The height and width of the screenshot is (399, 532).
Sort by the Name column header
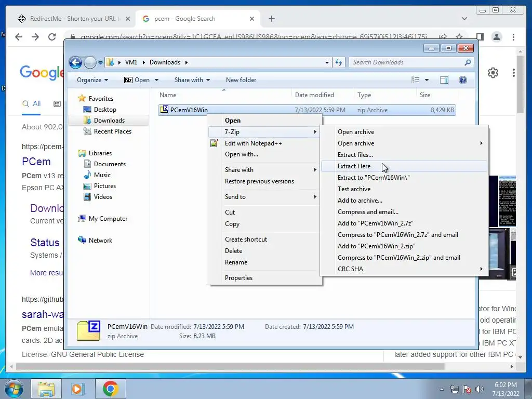[224, 95]
